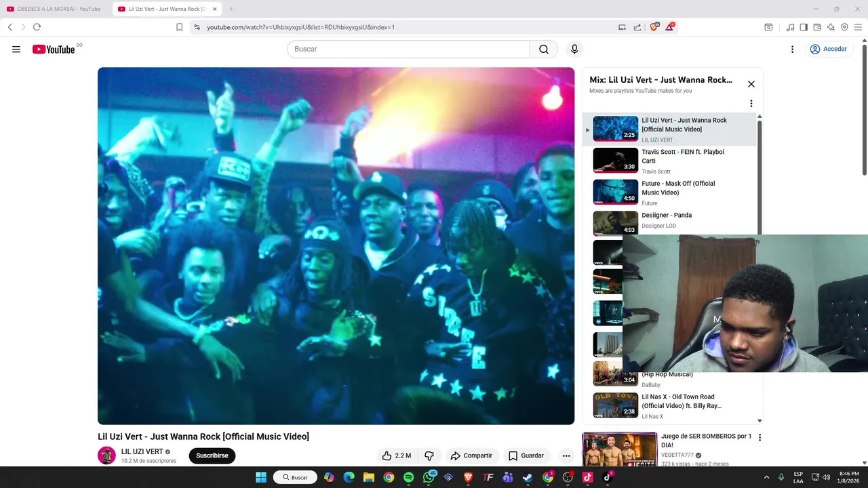Viewport: 868px width, 488px height.
Task: Click the share page icon in address bar
Action: tap(637, 27)
